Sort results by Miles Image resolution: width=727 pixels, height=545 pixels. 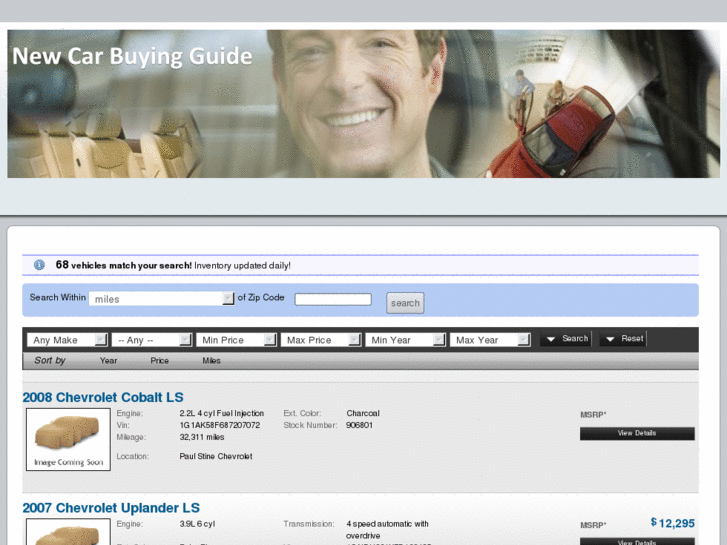tap(211, 361)
